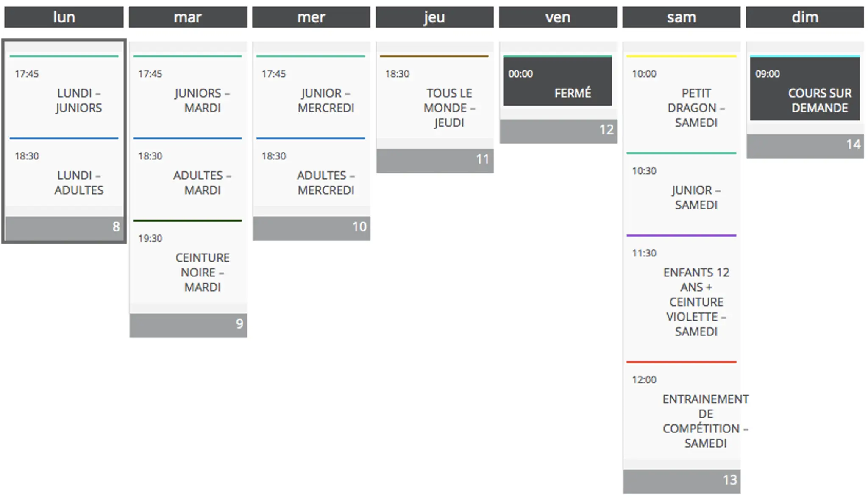Open ENFANTS 12 ANS + CEINTURE VIOLETTE class
The image size is (868, 499).
click(696, 301)
